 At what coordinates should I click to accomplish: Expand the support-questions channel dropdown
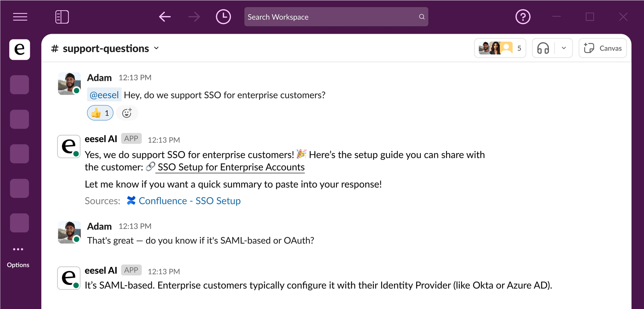click(156, 48)
